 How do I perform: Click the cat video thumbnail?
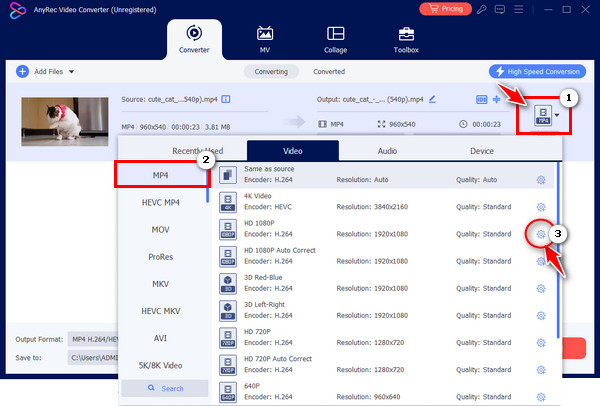coord(65,122)
